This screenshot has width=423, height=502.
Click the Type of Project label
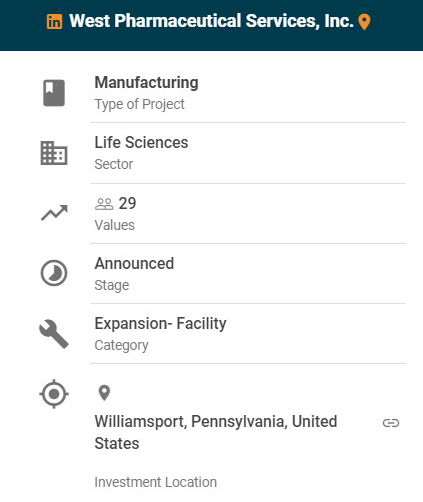click(x=139, y=104)
